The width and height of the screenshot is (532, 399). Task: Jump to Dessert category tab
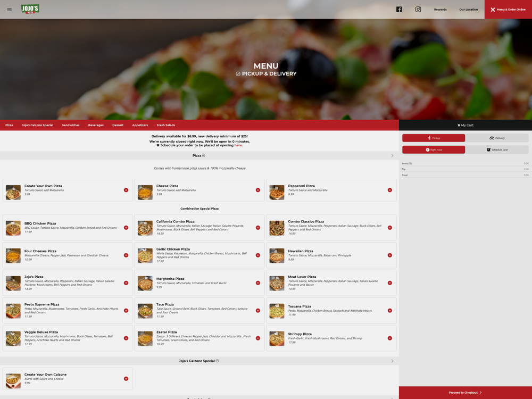[x=118, y=125]
